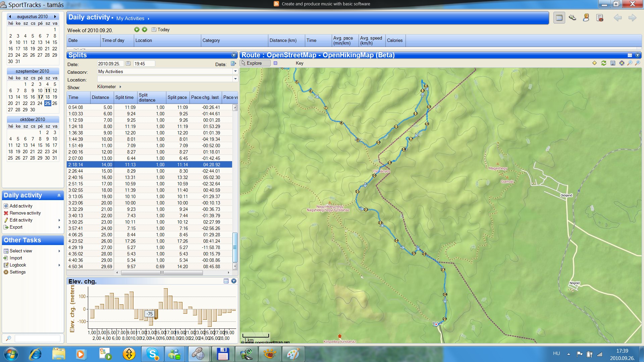
Task: Open the Data options icon in Splits
Action: click(x=233, y=64)
